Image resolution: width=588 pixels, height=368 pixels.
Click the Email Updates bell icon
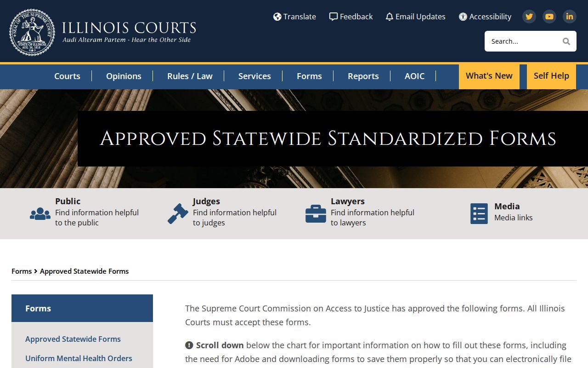pyautogui.click(x=390, y=17)
